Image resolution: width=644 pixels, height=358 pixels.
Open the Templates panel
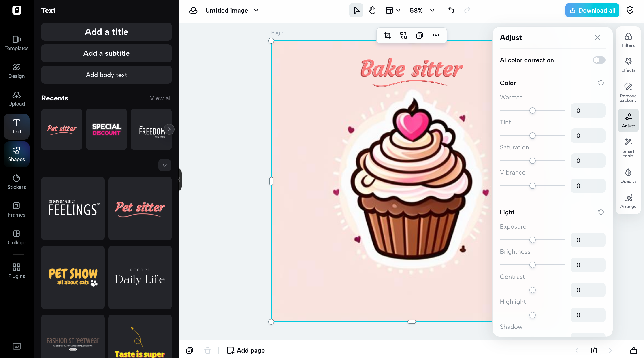click(17, 43)
